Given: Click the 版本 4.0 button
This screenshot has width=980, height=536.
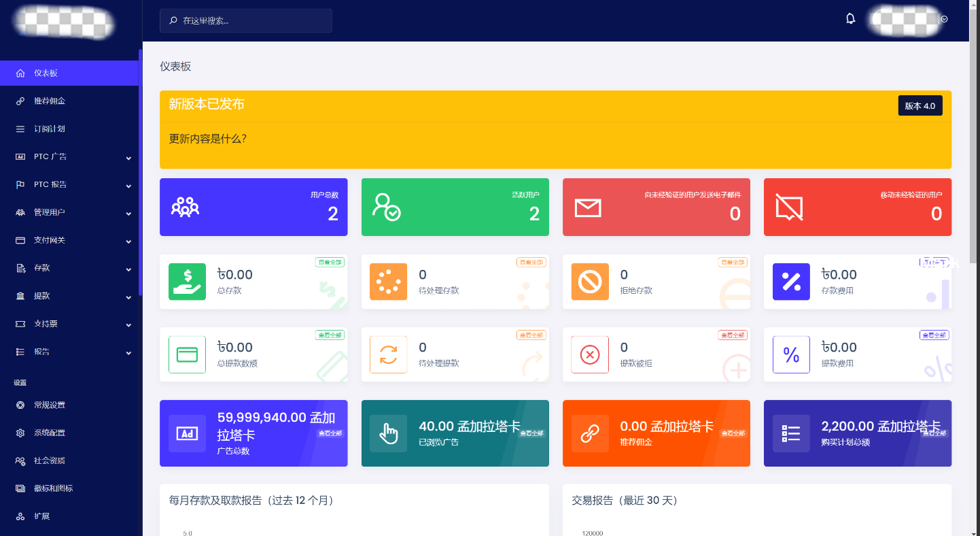Looking at the screenshot, I should click(920, 106).
